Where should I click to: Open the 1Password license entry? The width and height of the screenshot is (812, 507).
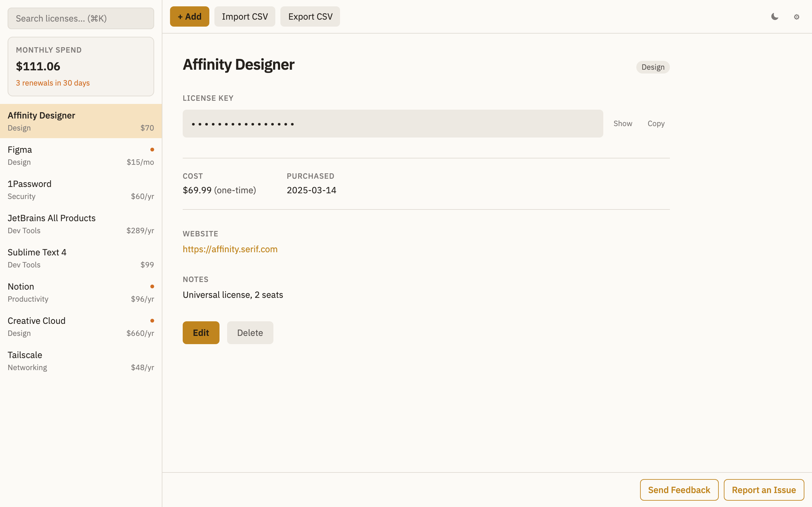click(x=81, y=190)
